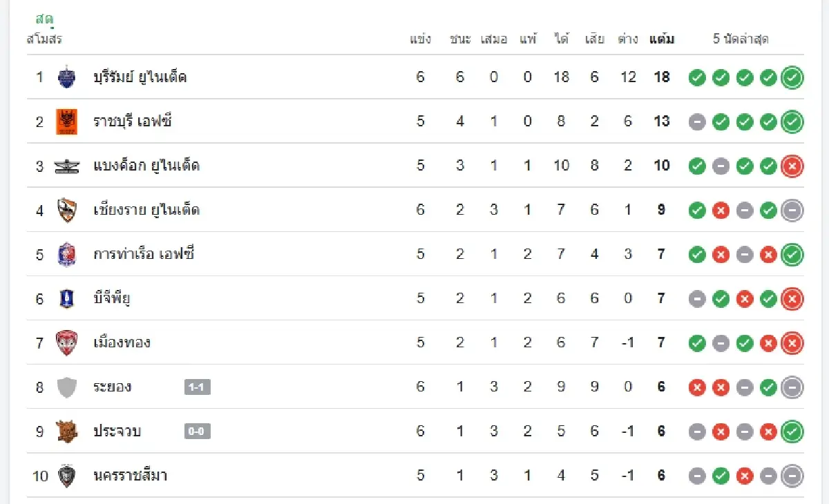The image size is (829, 504).
Task: Click the 0-0 live score badge
Action: point(197,432)
